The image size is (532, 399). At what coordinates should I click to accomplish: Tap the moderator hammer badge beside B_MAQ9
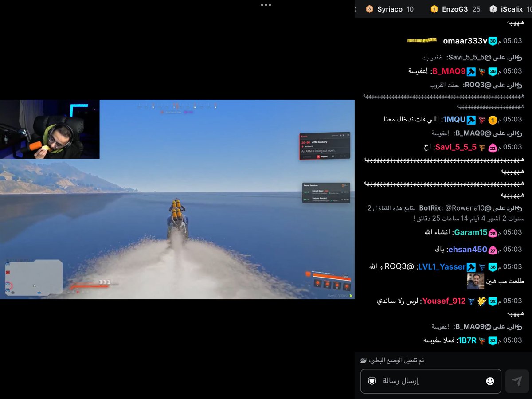pos(471,71)
